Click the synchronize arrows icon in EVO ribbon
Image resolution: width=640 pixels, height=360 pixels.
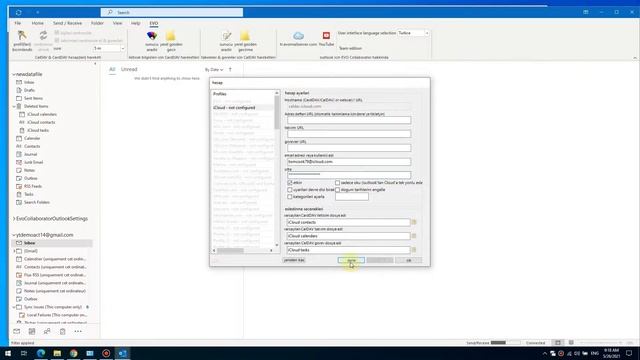pos(43,36)
